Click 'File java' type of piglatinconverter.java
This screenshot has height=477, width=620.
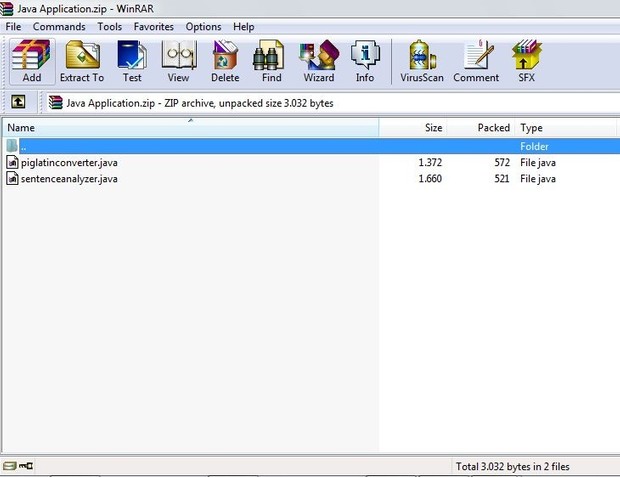(x=538, y=163)
